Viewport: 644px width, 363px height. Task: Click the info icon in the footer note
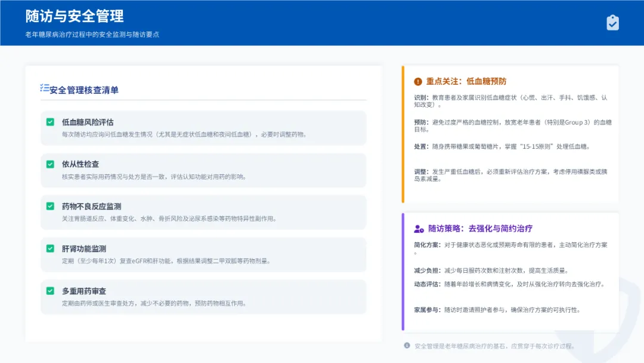[x=407, y=345]
